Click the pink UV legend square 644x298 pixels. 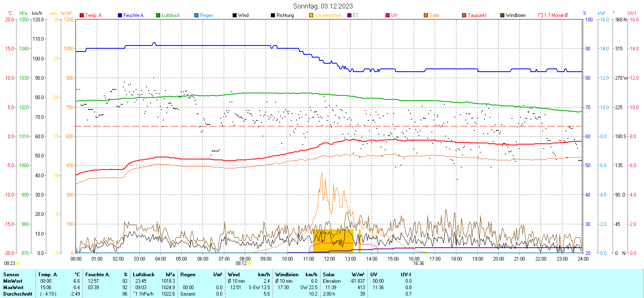coord(388,15)
